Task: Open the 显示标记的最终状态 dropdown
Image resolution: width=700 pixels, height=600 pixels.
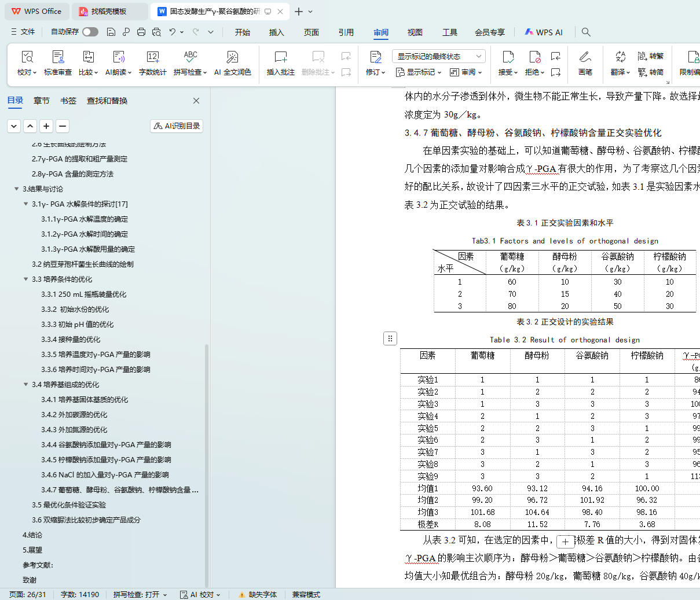Action: click(x=439, y=56)
